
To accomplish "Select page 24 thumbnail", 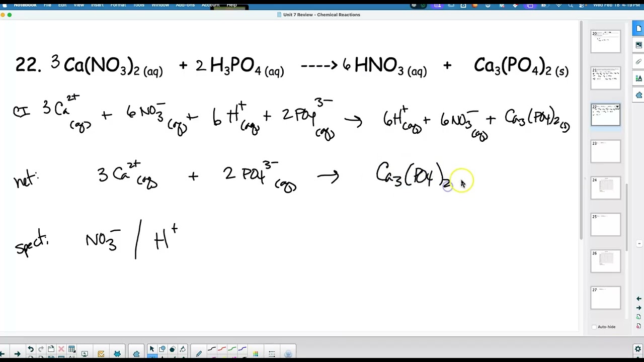I will (605, 188).
